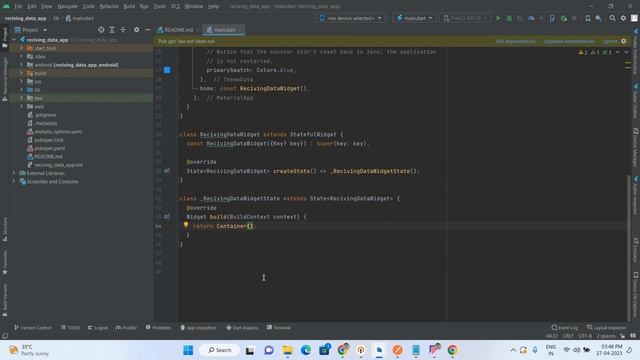Open File Explorer from the taskbar
640x360 pixels.
(x=287, y=350)
